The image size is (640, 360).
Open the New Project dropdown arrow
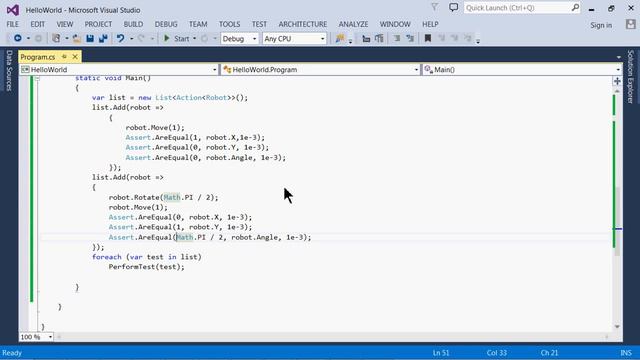pyautogui.click(x=67, y=38)
